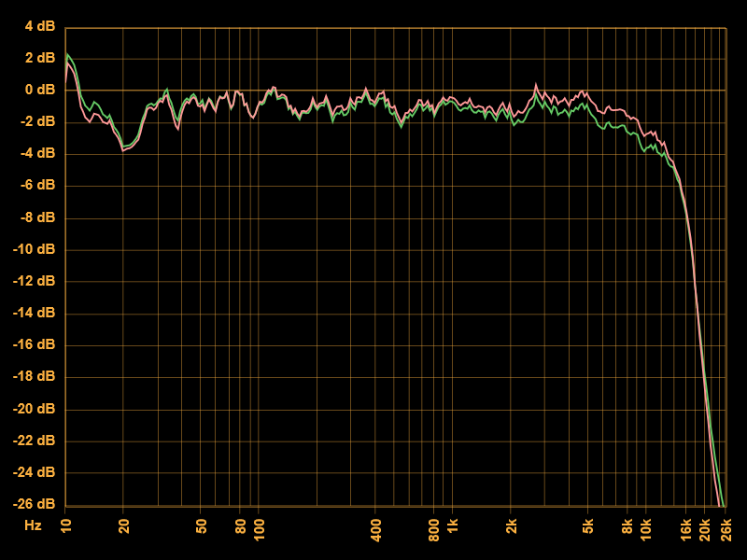Select the -16 dB axis label

click(x=35, y=344)
